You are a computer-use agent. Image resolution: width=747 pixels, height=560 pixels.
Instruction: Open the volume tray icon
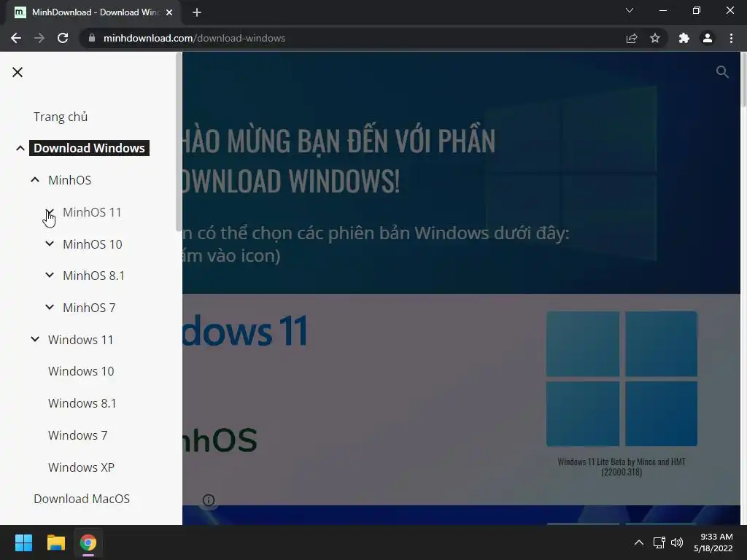coord(676,542)
